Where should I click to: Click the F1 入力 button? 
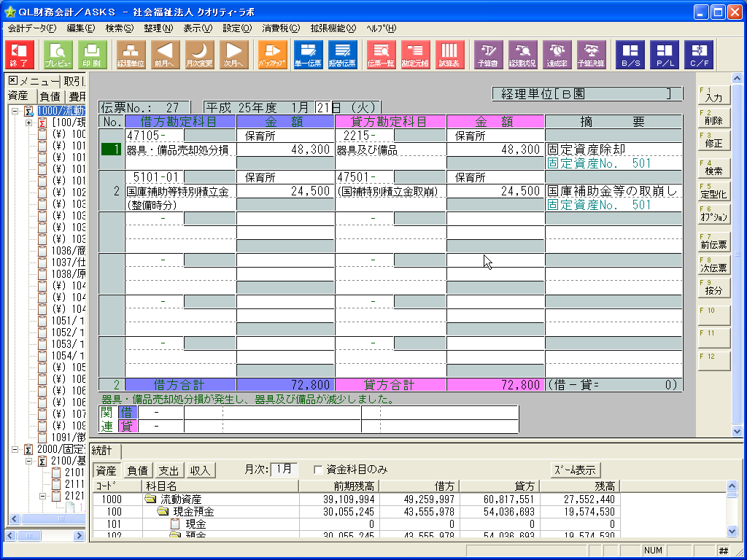click(x=713, y=95)
